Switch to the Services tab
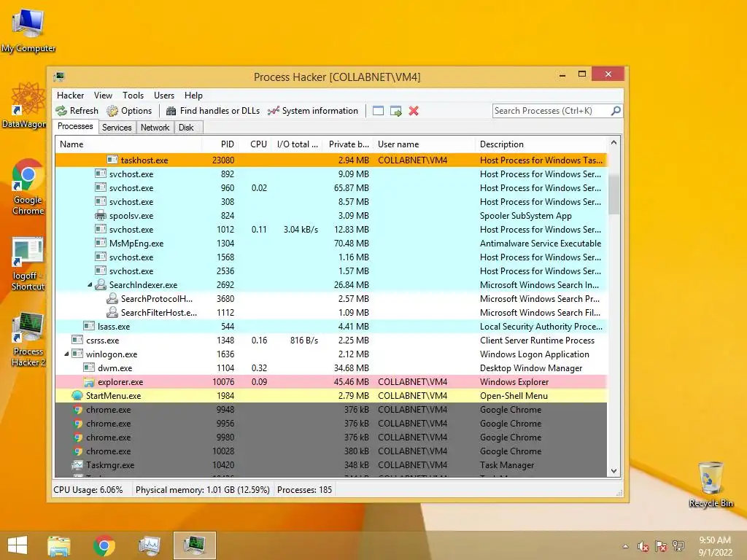This screenshot has height=560, width=747. (117, 127)
